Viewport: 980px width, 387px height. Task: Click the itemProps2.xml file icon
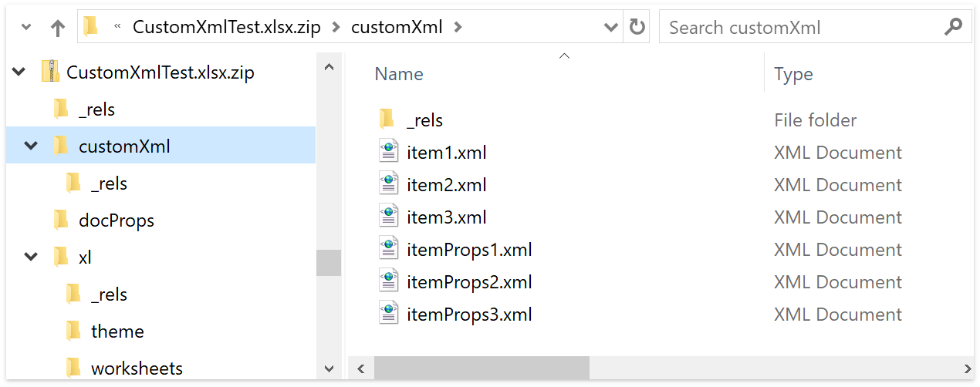389,282
